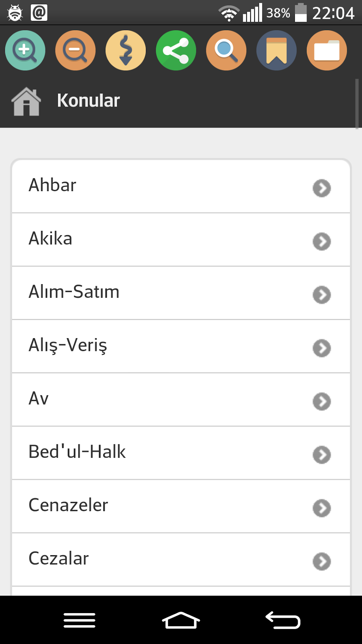The image size is (362, 644).
Task: Open the orange folder icon
Action: [x=327, y=50]
